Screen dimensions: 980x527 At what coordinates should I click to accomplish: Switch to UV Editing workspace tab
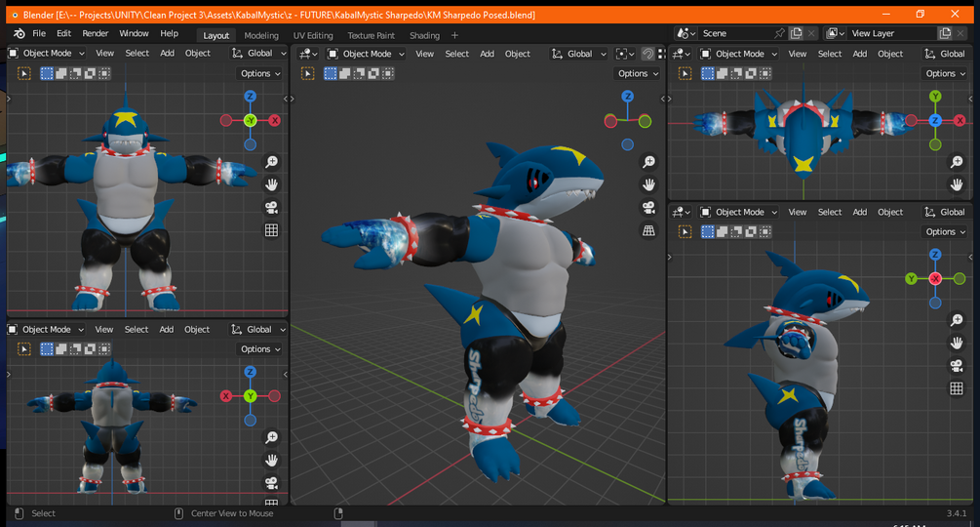[313, 36]
